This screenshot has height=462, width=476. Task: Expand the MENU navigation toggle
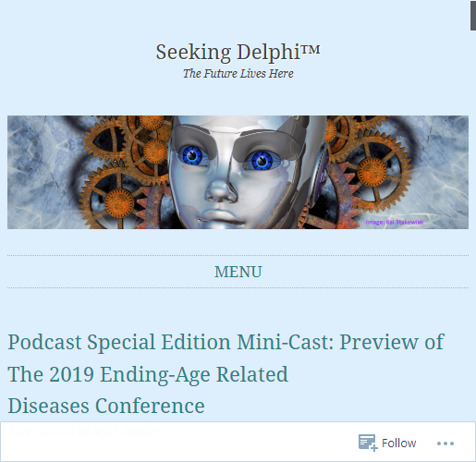pyautogui.click(x=238, y=272)
